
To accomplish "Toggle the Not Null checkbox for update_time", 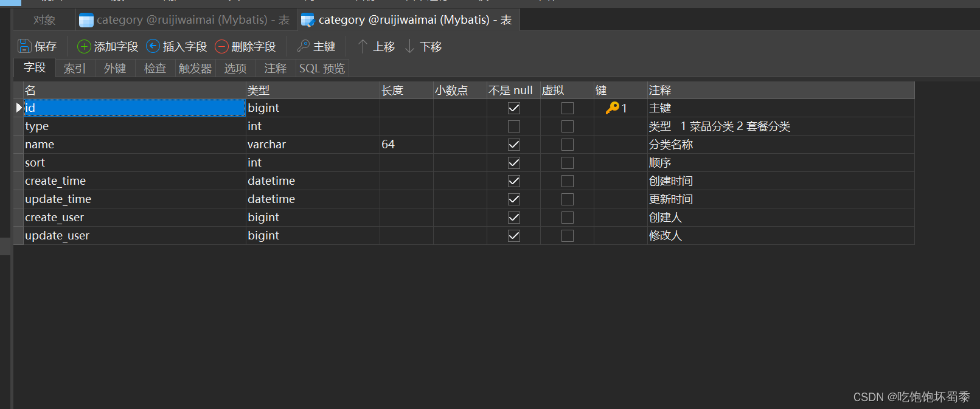I will click(514, 199).
